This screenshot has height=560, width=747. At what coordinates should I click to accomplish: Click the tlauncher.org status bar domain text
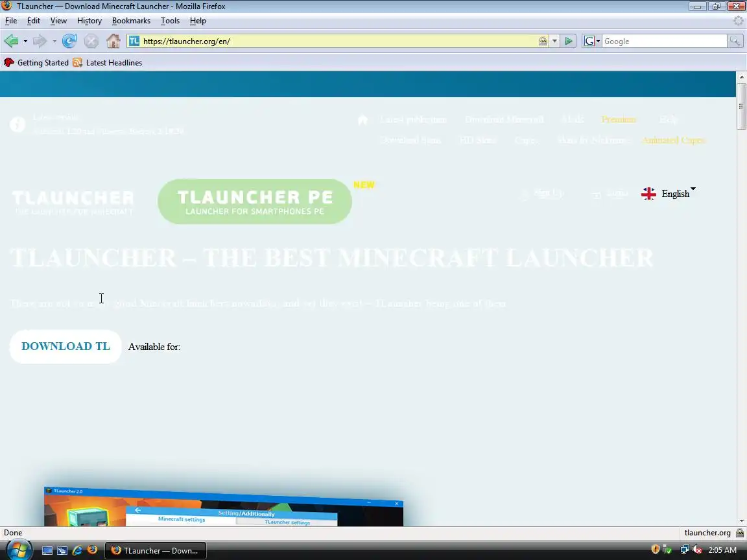(x=707, y=533)
